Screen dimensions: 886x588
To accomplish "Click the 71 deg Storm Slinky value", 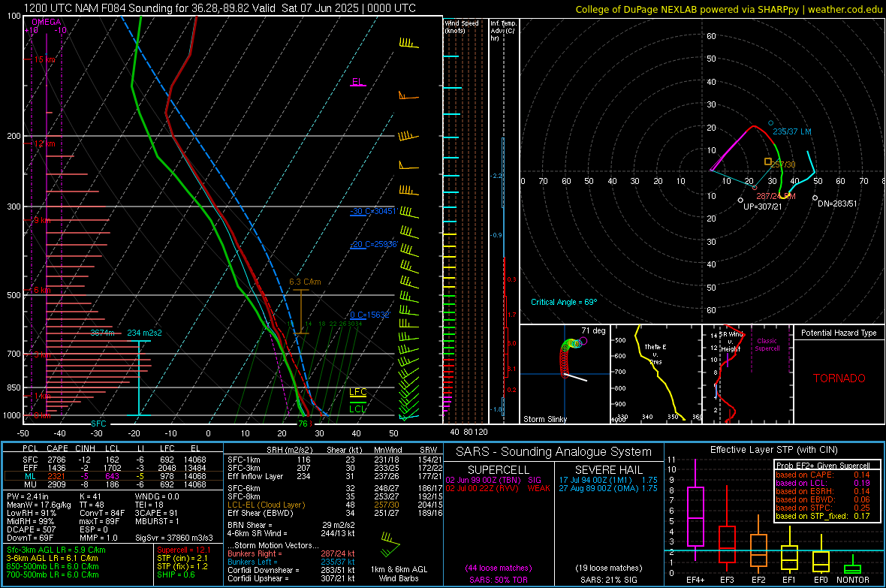I will pos(593,330).
